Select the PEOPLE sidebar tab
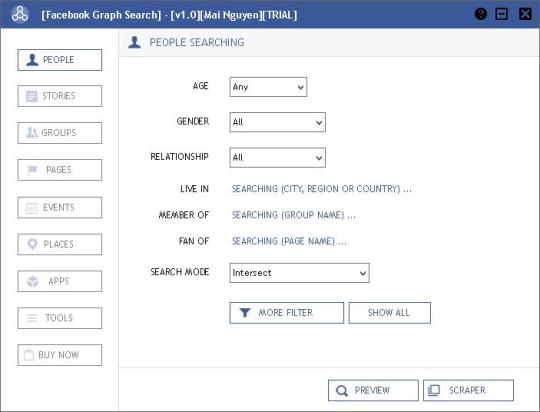The width and height of the screenshot is (540, 412). tap(60, 60)
